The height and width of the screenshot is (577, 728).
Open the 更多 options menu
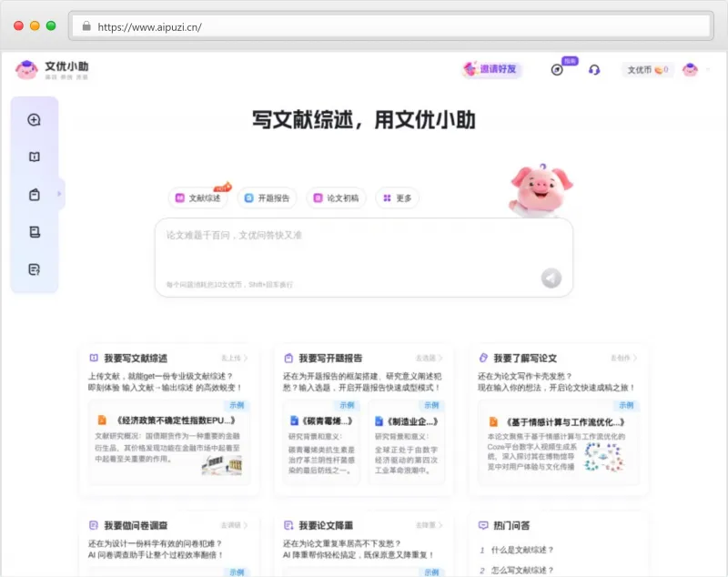click(398, 197)
